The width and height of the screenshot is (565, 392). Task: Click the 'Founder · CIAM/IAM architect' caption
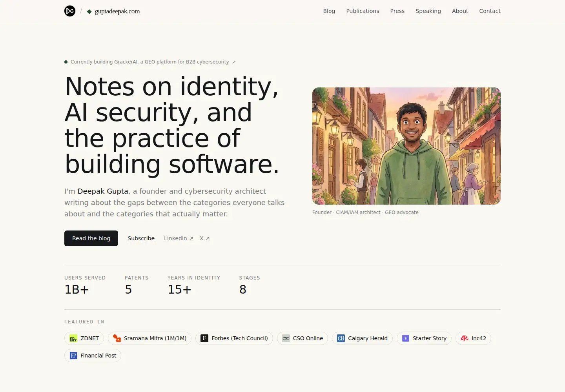(365, 212)
